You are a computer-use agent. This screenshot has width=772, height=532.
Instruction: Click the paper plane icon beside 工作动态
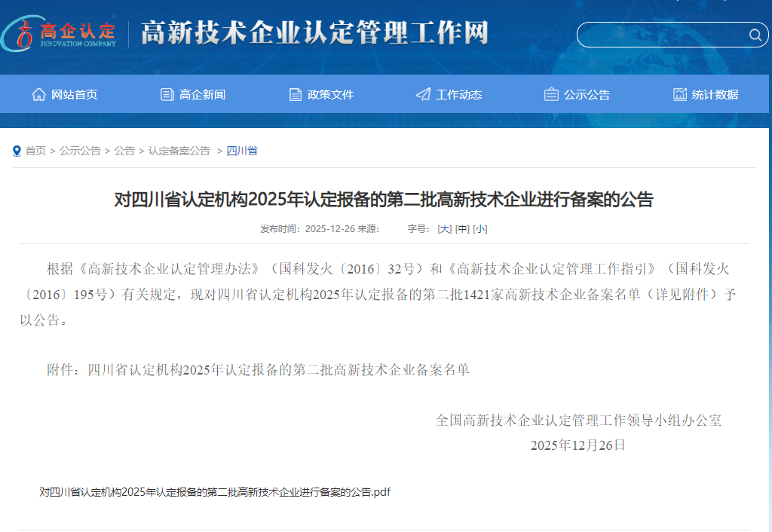point(424,94)
